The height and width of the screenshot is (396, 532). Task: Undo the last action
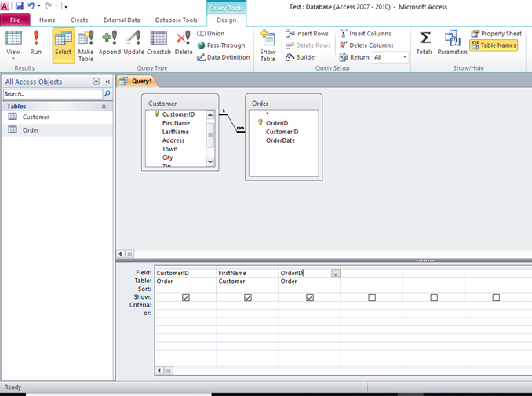(31, 5)
